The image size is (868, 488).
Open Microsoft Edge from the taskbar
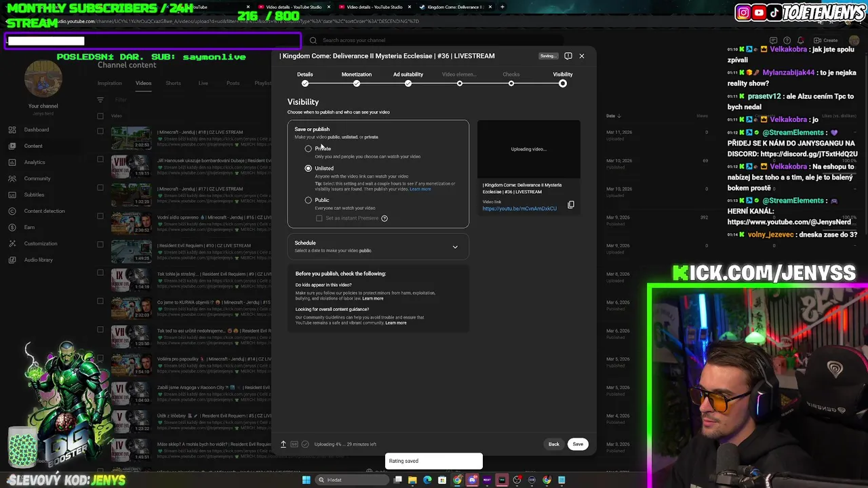(427, 480)
